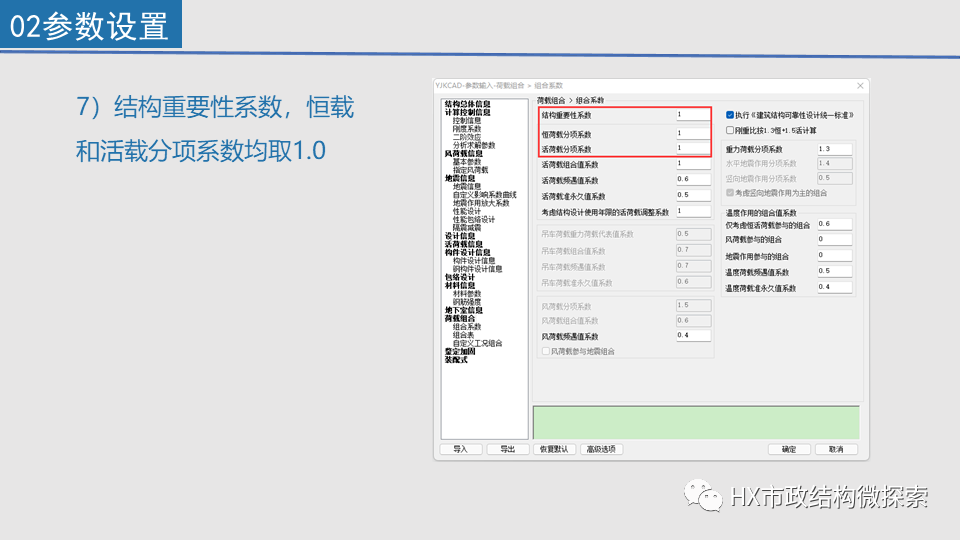Select 荷载组合 in the tree
Screen dimensions: 960x540
(460, 318)
